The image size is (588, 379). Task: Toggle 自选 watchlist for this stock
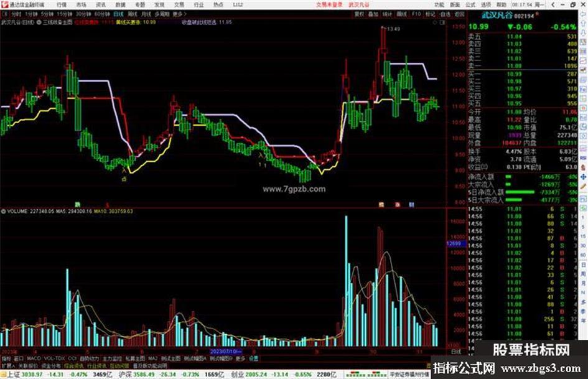445,14
